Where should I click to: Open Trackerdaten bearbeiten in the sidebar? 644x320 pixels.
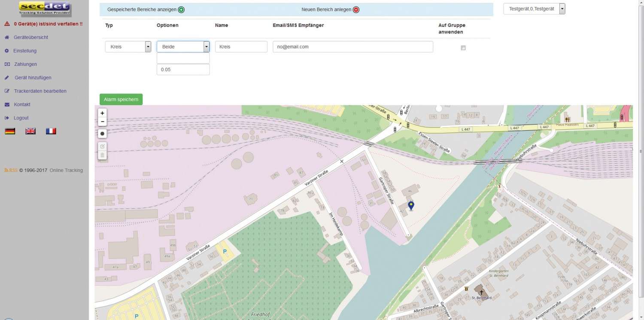coord(40,91)
